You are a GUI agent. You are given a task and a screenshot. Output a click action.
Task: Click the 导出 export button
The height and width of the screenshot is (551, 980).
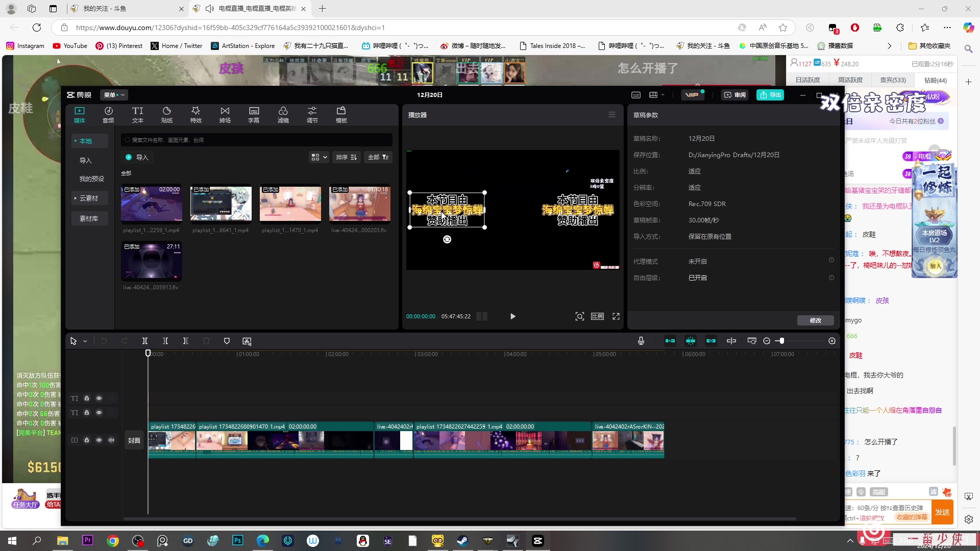click(770, 95)
